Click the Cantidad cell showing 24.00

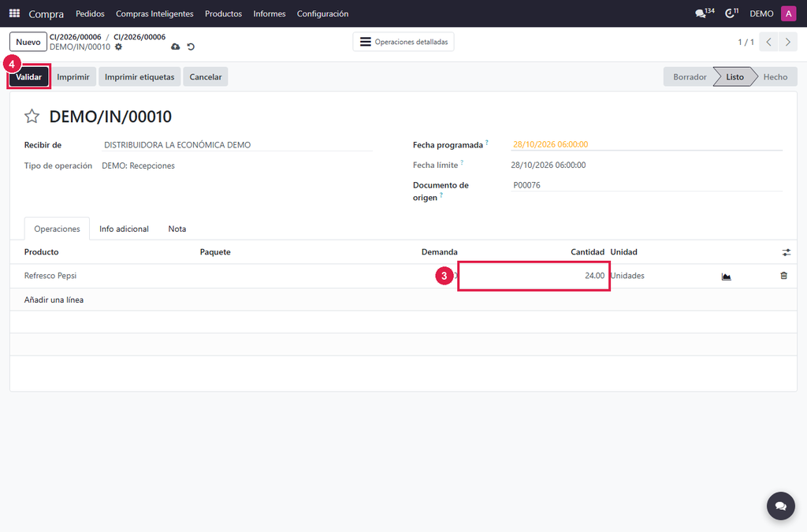(x=534, y=276)
